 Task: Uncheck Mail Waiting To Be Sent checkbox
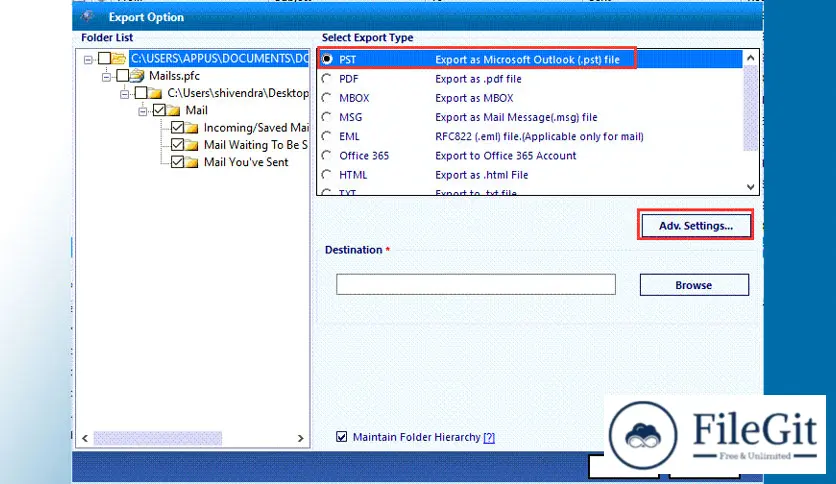click(178, 144)
